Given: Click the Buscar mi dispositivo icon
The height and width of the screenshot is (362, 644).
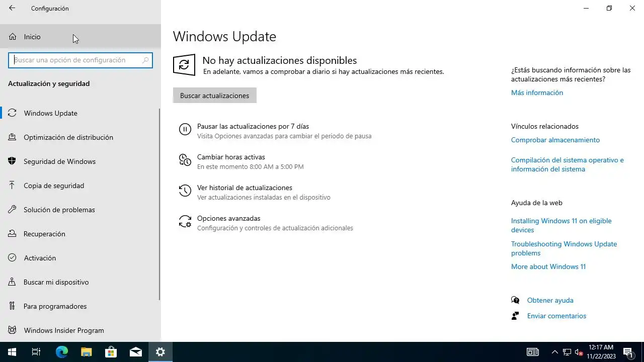Looking at the screenshot, I should [x=13, y=282].
